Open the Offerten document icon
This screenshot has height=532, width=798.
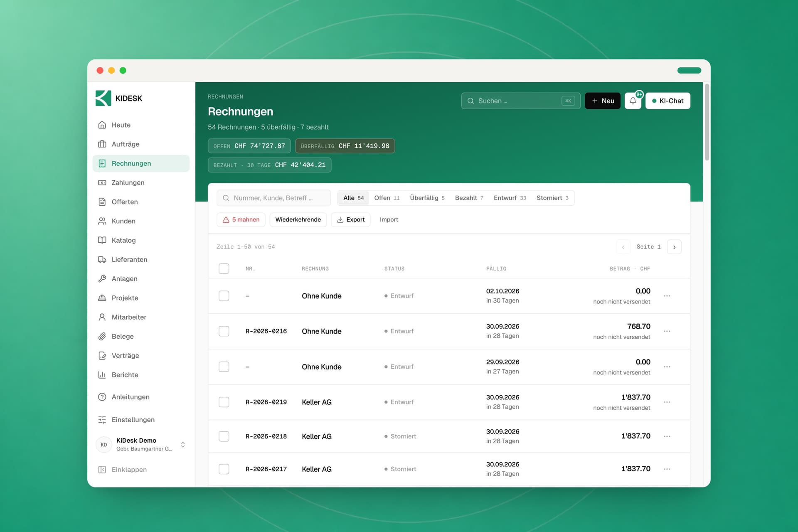tap(102, 202)
